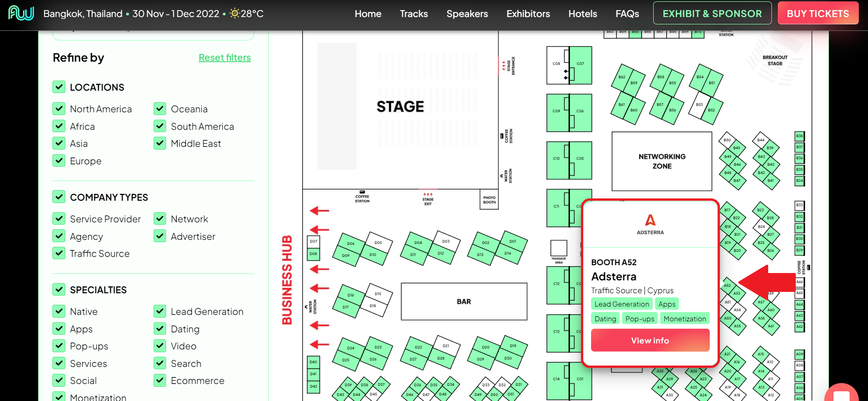
Task: Uncheck the Oceania filter
Action: pos(160,109)
